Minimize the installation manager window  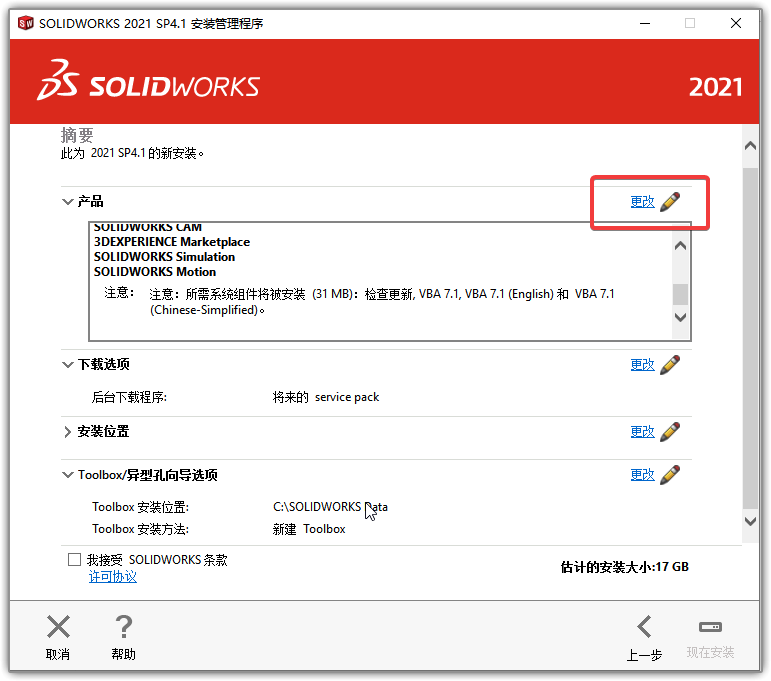tap(645, 23)
